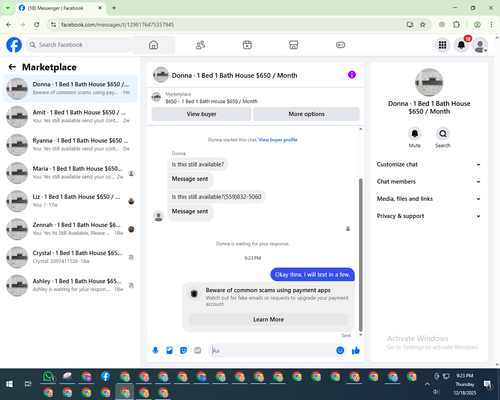The width and height of the screenshot is (500, 400).
Task: Click the sent message 'Okay thnx. I will text in a few.'
Action: [x=312, y=275]
